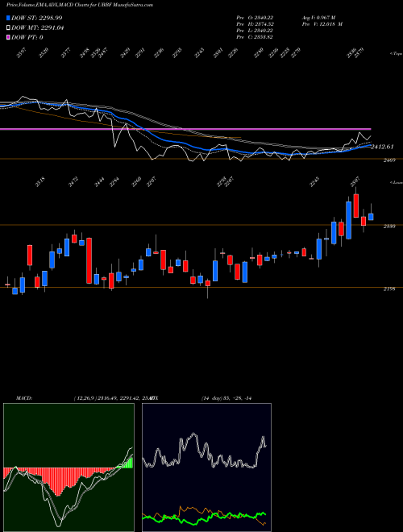The image size is (403, 532).
Task: Click the Pre C: 2353.82 value
Action: [255, 37]
